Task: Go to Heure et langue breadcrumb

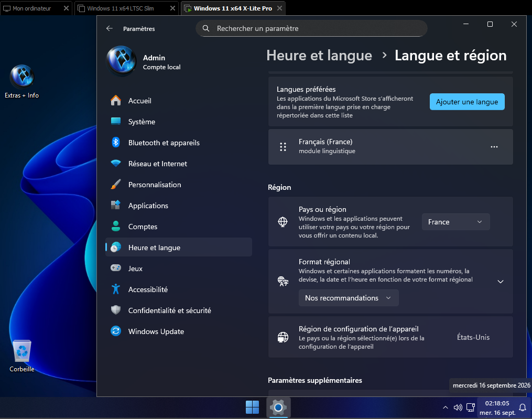Action: tap(319, 56)
